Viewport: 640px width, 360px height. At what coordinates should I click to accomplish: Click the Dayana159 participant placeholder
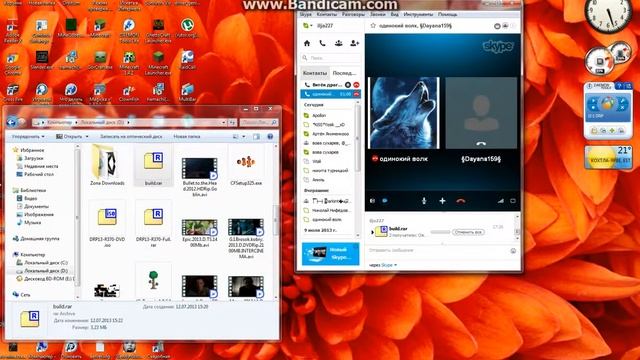click(481, 113)
